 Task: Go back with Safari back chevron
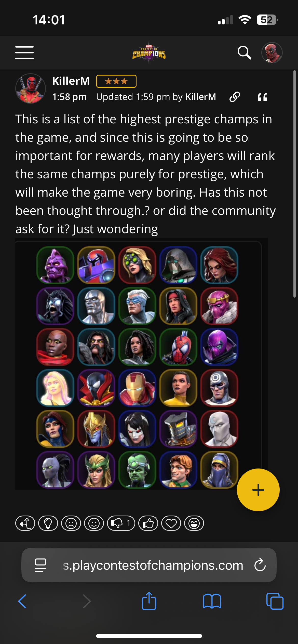tap(22, 601)
